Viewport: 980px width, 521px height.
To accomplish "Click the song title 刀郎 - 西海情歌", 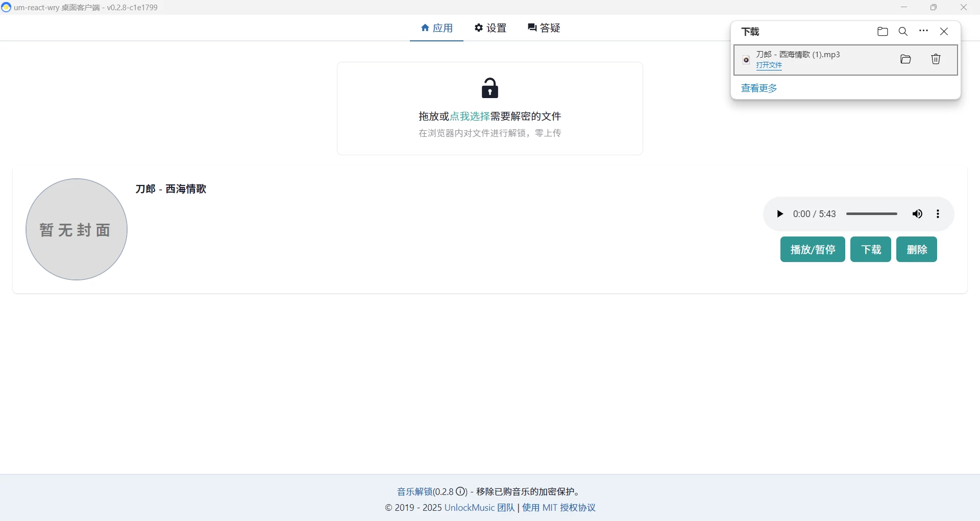I will (x=171, y=189).
